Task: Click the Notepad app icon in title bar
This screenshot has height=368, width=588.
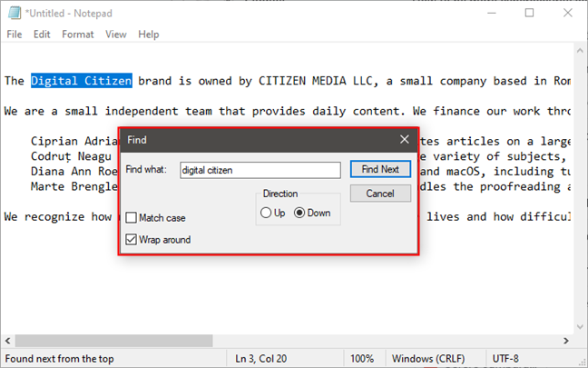Action: click(15, 13)
